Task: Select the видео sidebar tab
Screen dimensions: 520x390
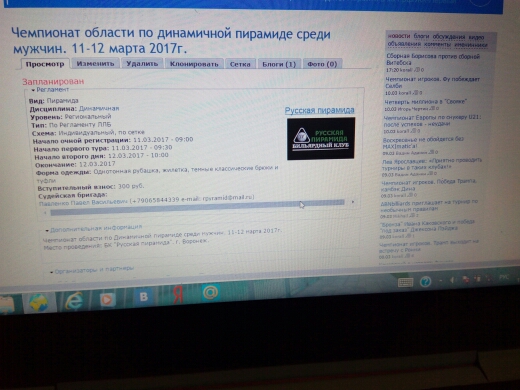Action: click(x=476, y=37)
